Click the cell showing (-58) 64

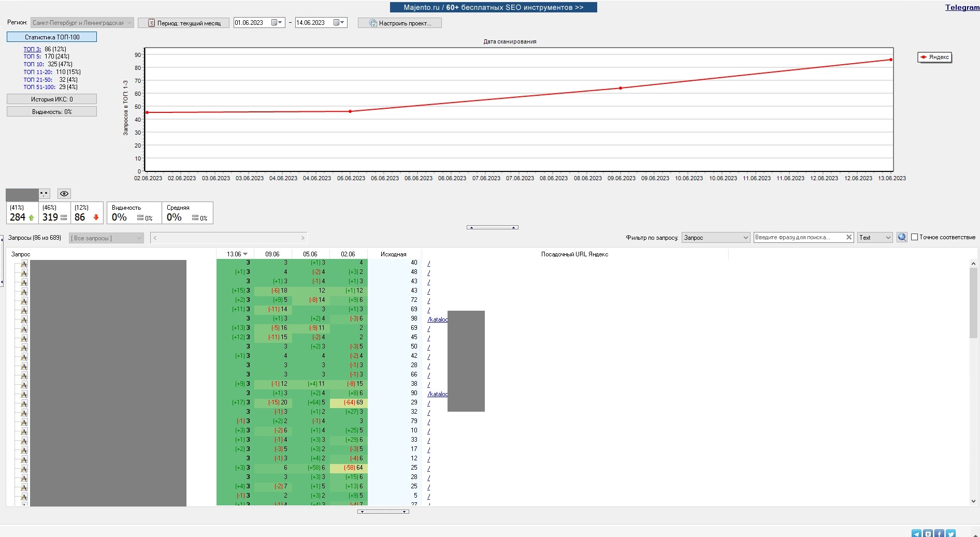(349, 468)
